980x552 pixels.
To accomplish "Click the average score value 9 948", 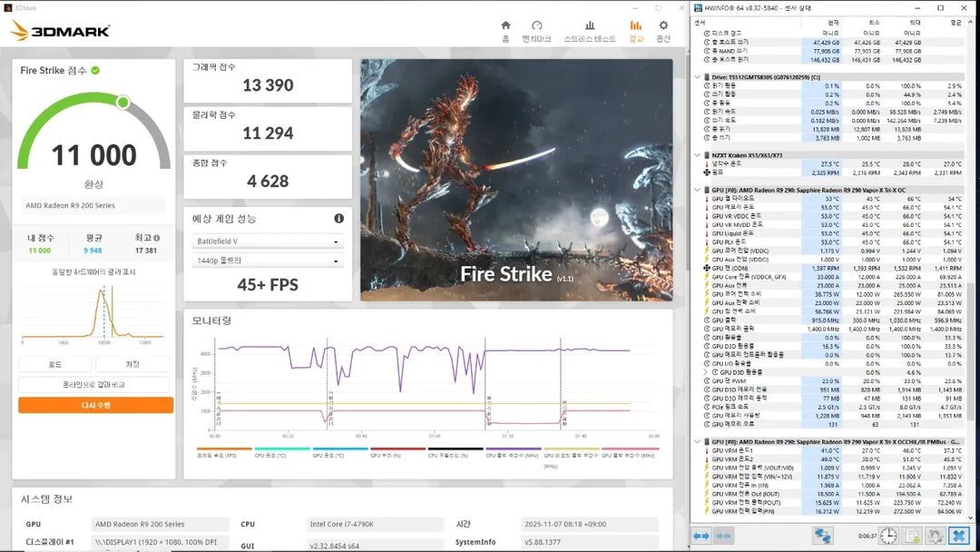I will click(93, 251).
